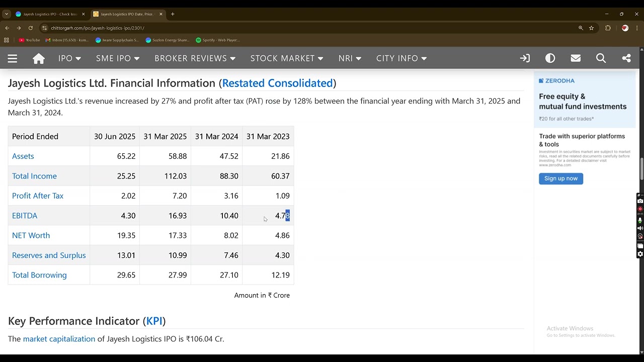Toggle the recorder webcam icon
This screenshot has width=644, height=362.
[640, 236]
